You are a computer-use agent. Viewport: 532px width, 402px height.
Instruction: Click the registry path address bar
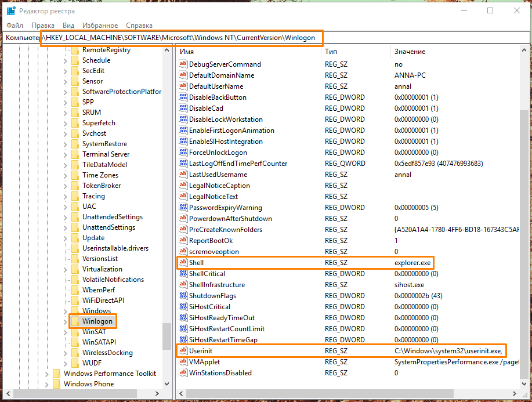266,37
